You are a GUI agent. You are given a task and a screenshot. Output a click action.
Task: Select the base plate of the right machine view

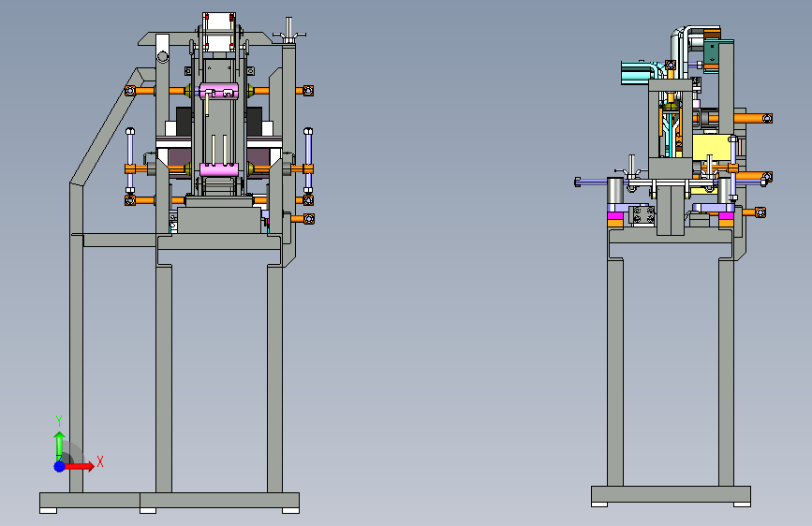671,494
